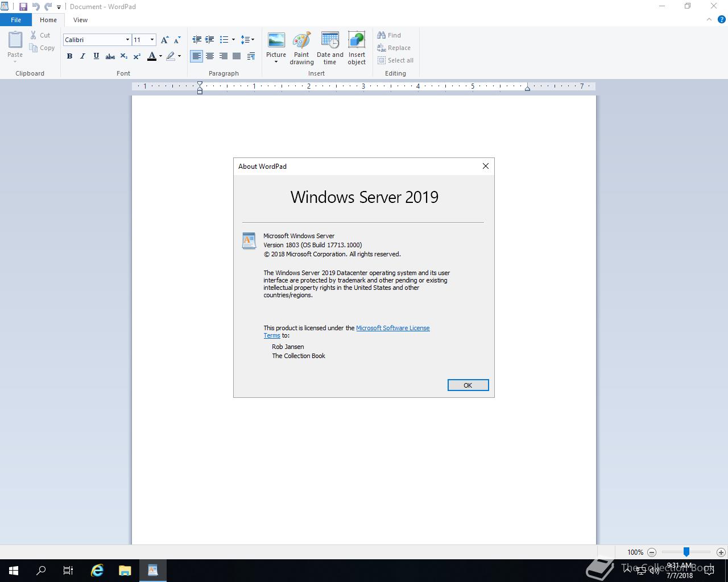The width and height of the screenshot is (728, 582).
Task: Click Select all in Editing group
Action: [x=395, y=60]
